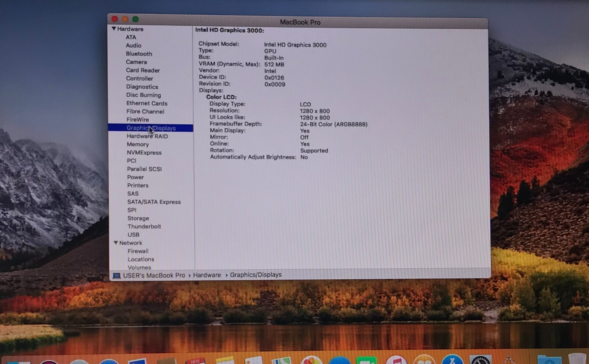Select Audio in the sidebar
This screenshot has height=364, width=589.
pyautogui.click(x=133, y=45)
